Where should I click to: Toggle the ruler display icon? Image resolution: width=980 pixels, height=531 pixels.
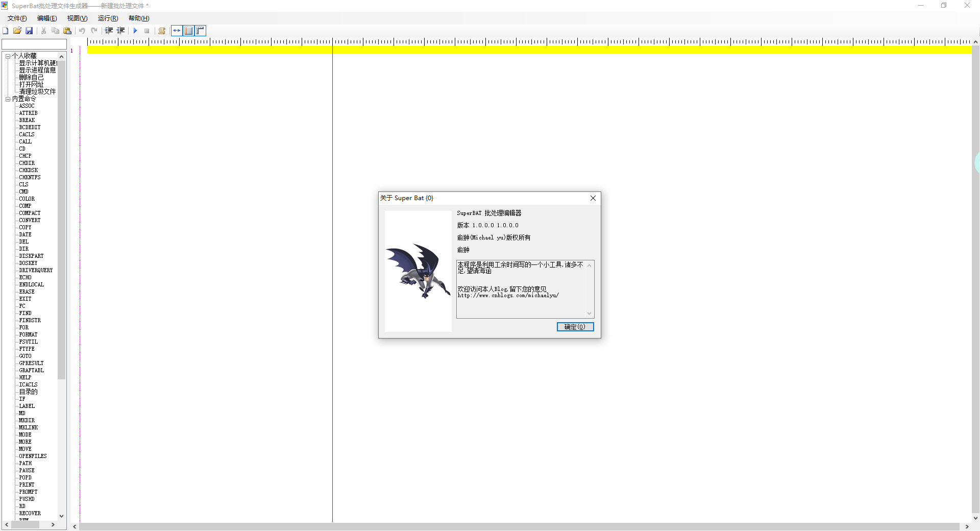[x=201, y=31]
